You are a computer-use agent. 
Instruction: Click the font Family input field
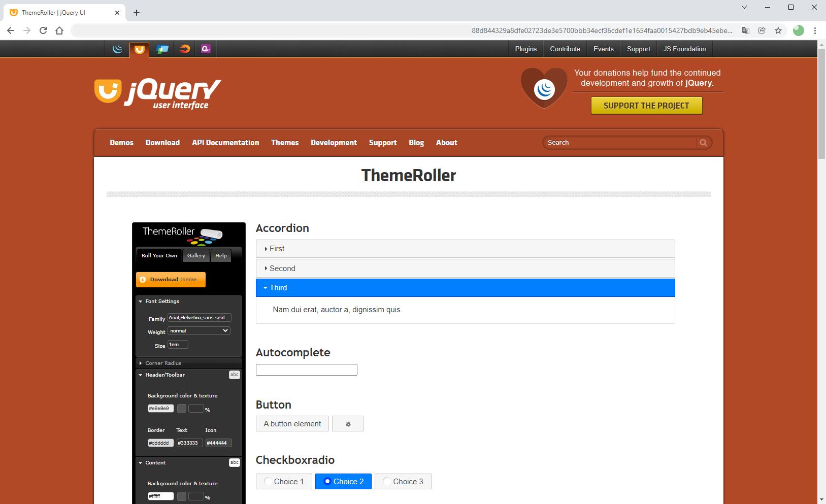[200, 318]
